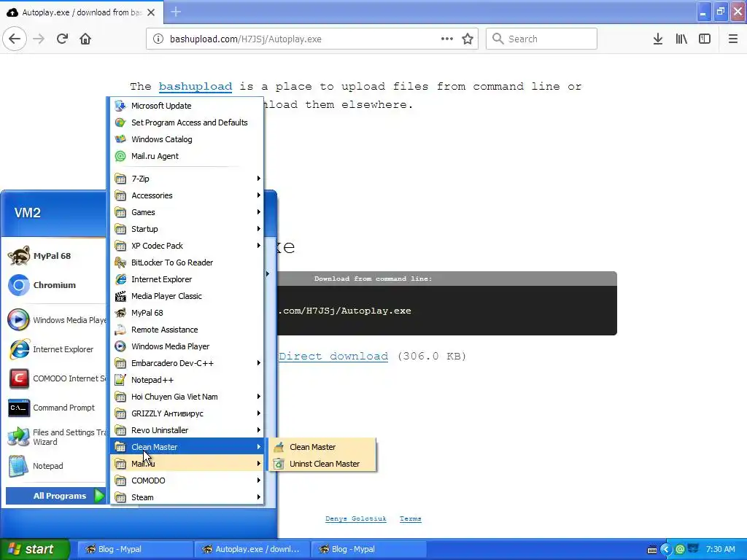Open Notepad from Start menu
The height and width of the screenshot is (560, 747).
(x=55, y=466)
